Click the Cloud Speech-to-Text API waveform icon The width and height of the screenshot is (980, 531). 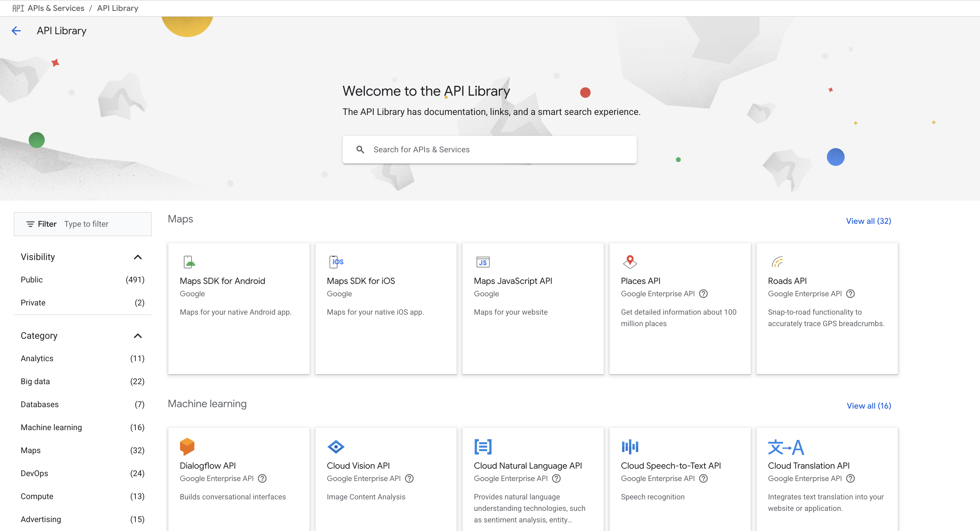(x=630, y=447)
